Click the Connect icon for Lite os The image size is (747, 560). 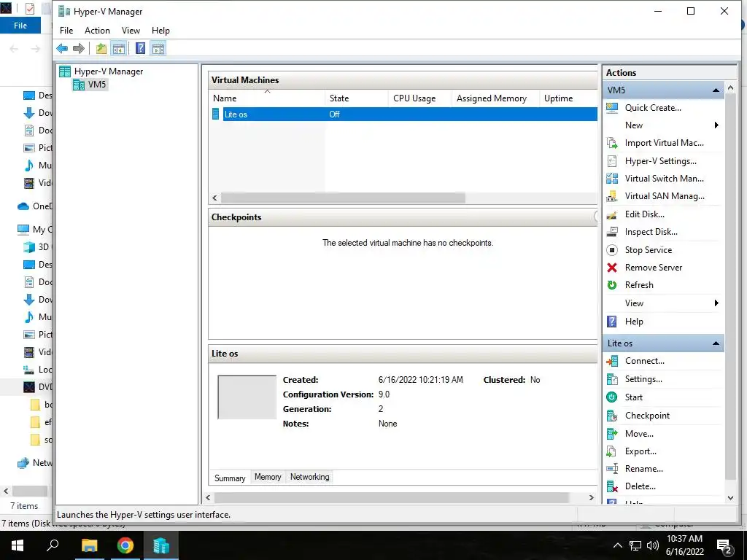point(612,361)
